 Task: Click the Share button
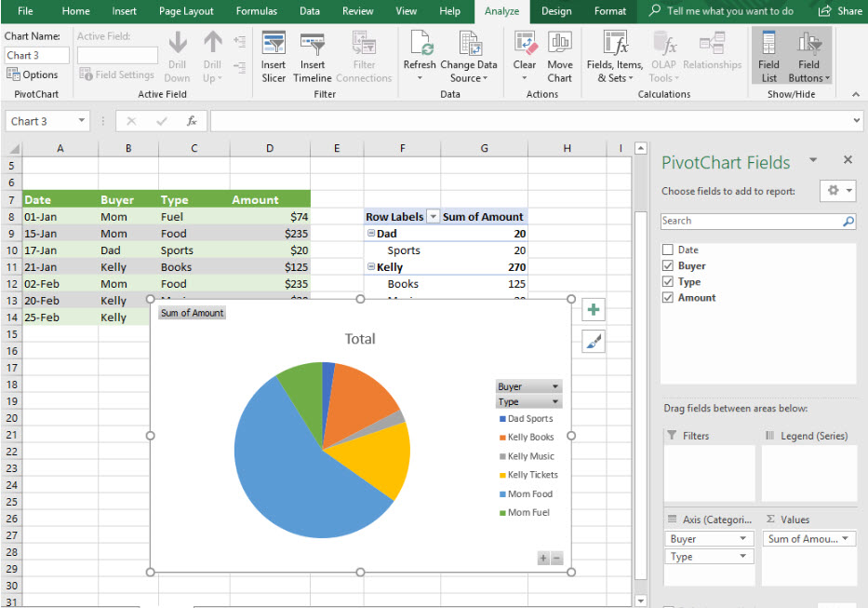click(840, 11)
